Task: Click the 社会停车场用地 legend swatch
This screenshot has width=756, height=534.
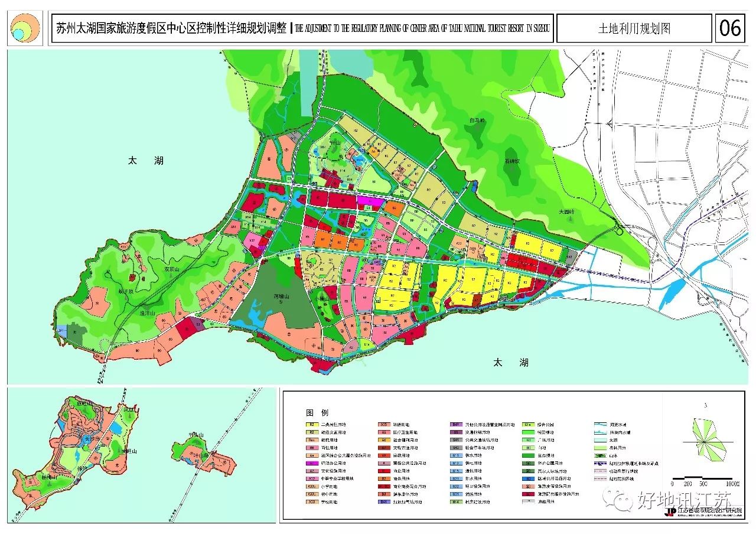Action: pyautogui.click(x=456, y=448)
